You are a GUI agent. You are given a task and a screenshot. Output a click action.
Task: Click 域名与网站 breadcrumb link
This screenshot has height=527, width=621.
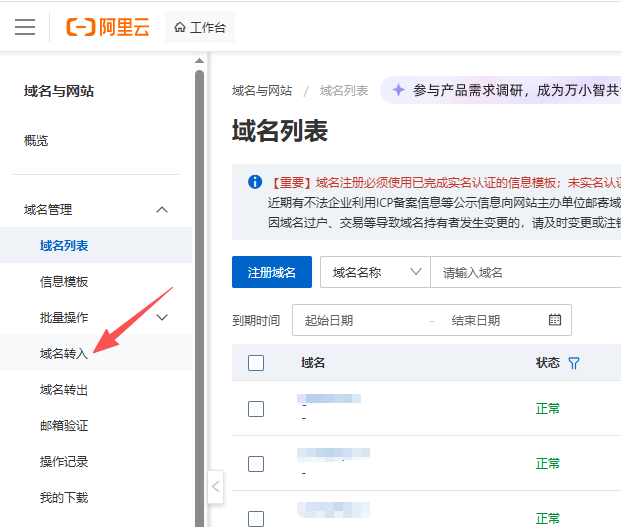[262, 90]
